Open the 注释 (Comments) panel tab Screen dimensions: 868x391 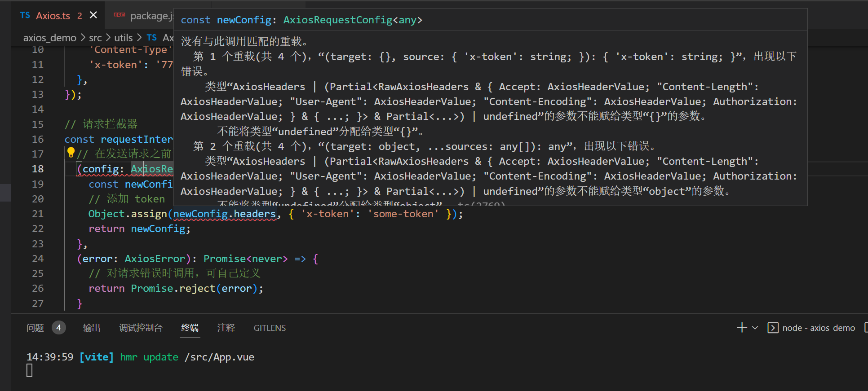(x=226, y=328)
